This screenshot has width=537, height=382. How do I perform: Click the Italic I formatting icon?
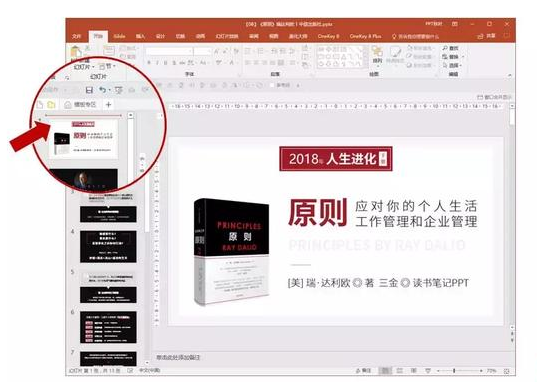point(157,63)
